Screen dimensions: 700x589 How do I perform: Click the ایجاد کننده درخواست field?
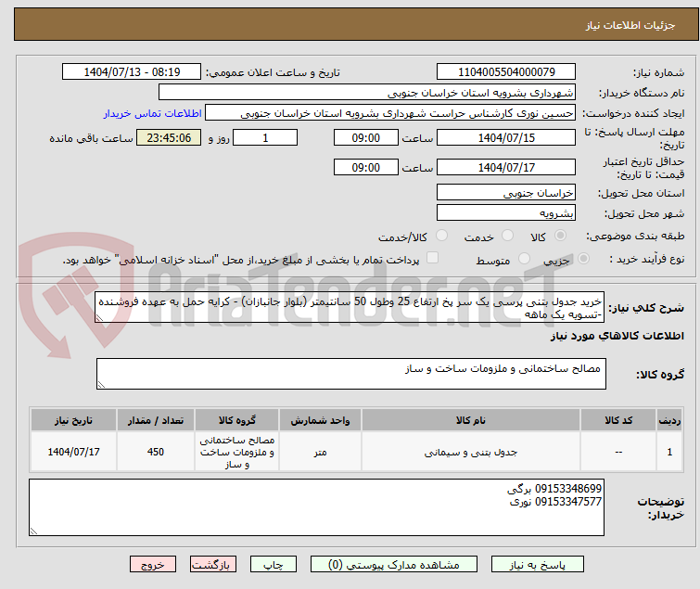tap(390, 113)
